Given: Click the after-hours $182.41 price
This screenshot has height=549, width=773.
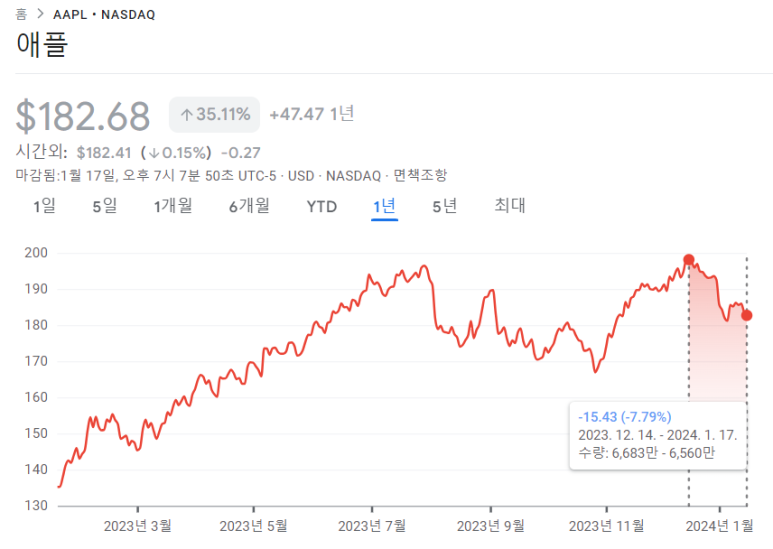Looking at the screenshot, I should 104,153.
